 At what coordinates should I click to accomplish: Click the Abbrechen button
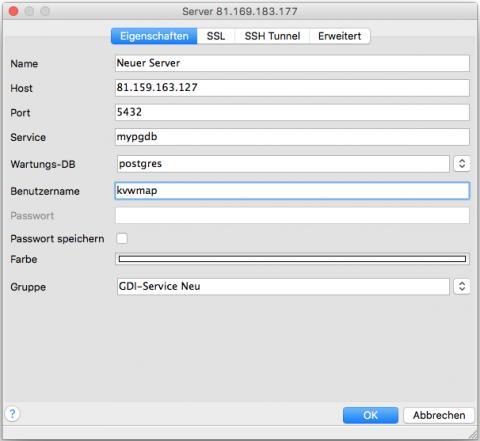coord(439,415)
